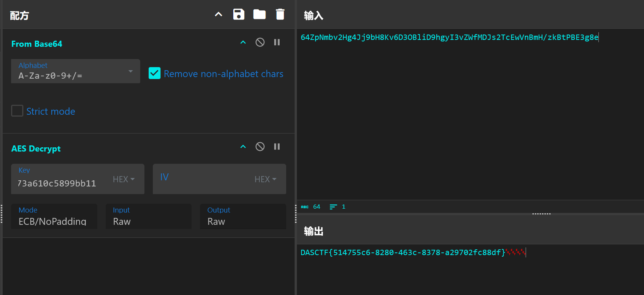
Task: Click the Base64 text in input area
Action: pyautogui.click(x=449, y=37)
